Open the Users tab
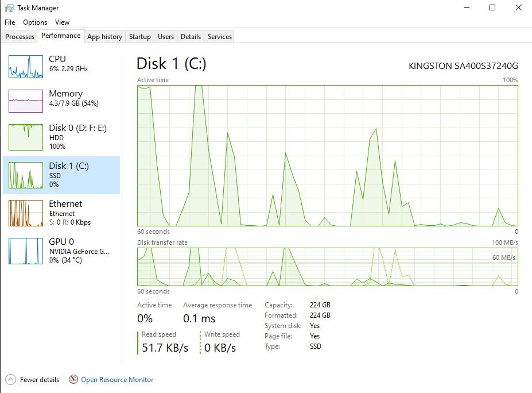Viewport: 532px width, 393px height. tap(166, 37)
